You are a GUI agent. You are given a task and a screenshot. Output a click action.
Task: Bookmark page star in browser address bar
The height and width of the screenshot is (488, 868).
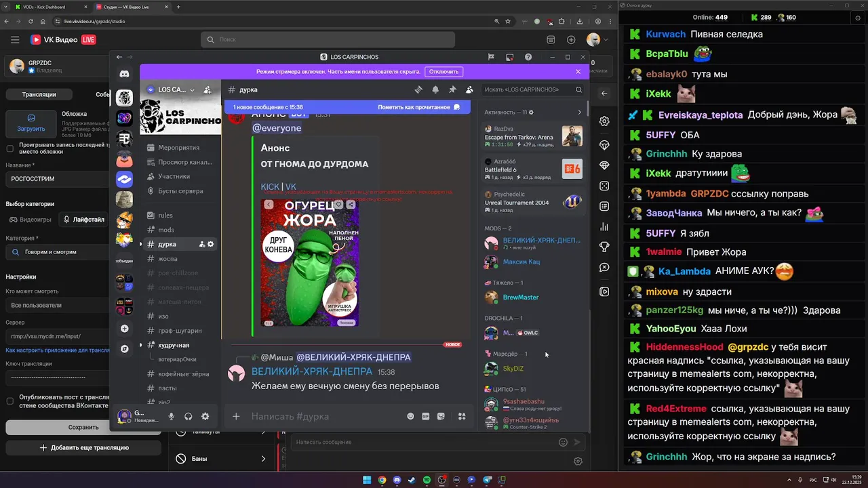(x=508, y=21)
